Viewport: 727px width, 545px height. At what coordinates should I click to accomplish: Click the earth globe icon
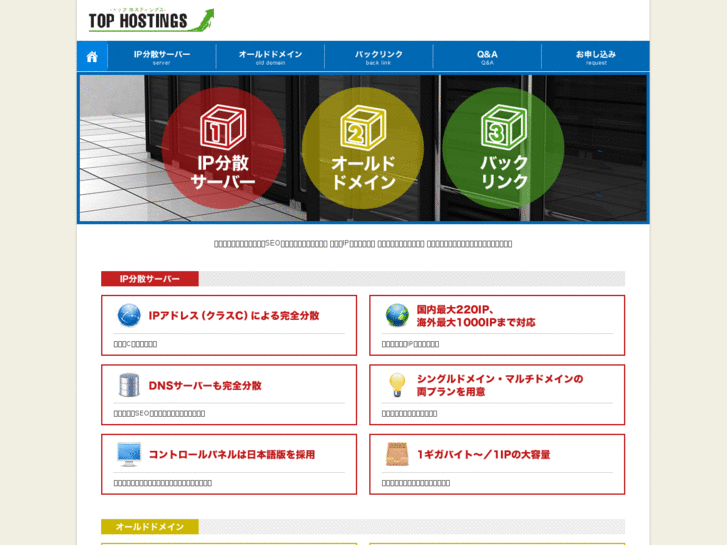397,315
